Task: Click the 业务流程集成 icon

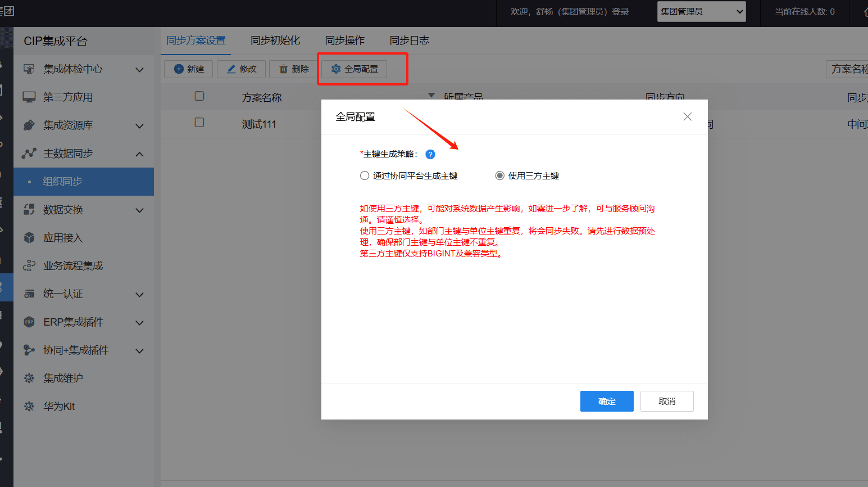Action: pos(29,266)
